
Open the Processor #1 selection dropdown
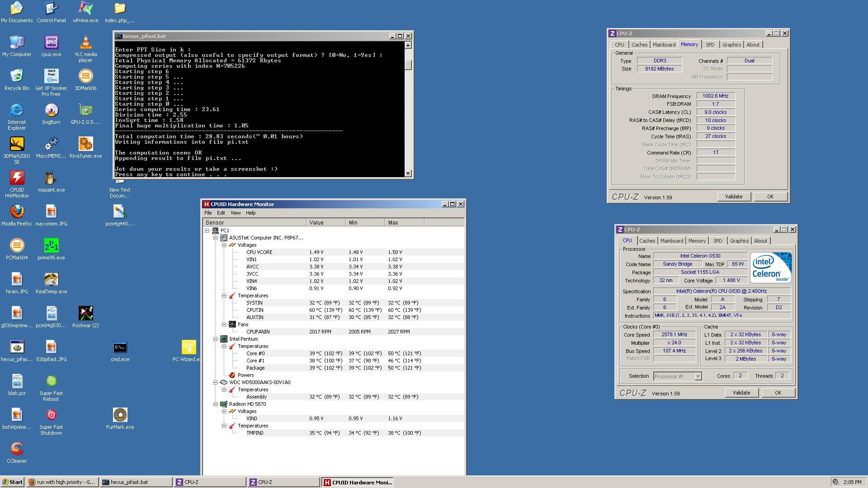pyautogui.click(x=698, y=376)
